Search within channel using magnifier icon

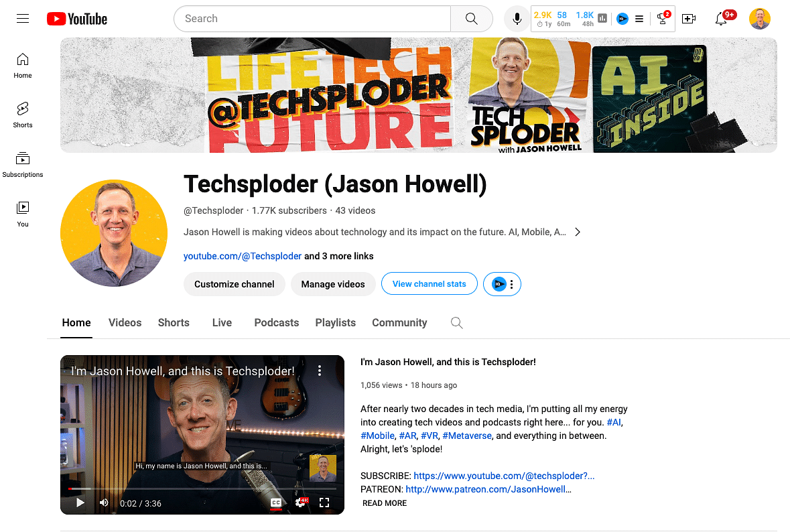pyautogui.click(x=456, y=323)
